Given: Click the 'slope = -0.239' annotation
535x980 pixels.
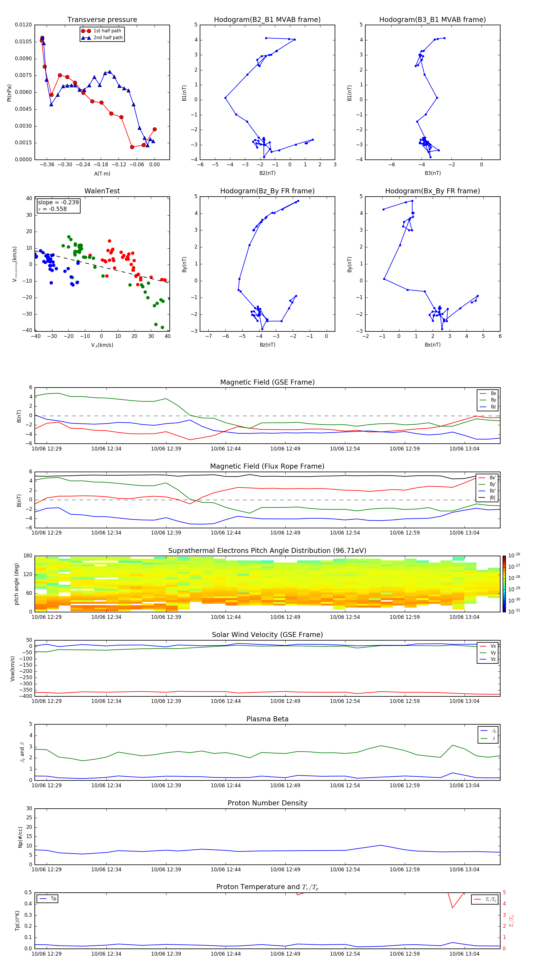Looking at the screenshot, I should 58,203.
